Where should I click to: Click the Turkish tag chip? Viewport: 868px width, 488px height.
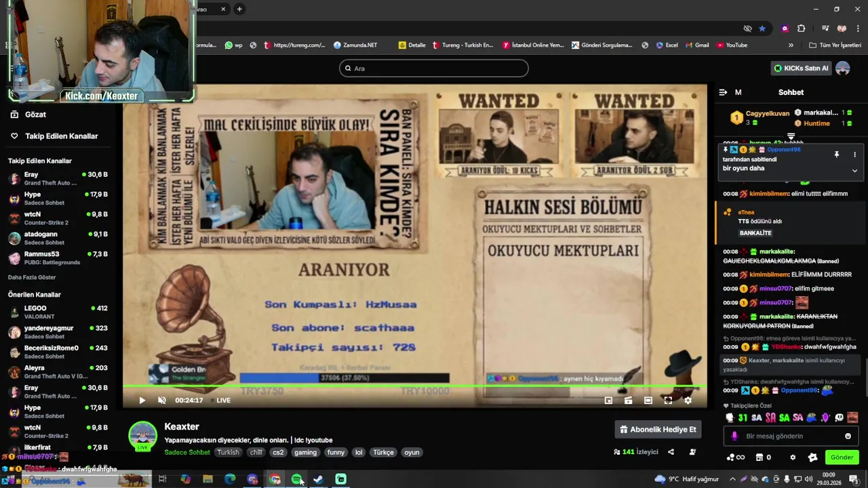pos(228,452)
